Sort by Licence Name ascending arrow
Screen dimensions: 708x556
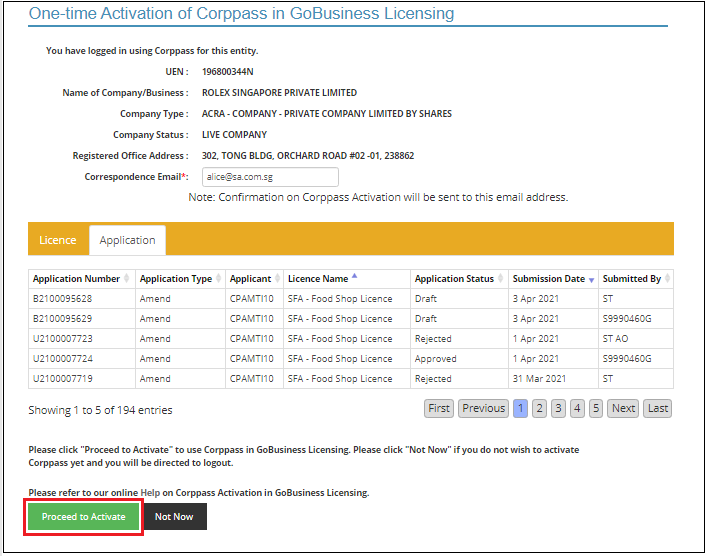354,277
